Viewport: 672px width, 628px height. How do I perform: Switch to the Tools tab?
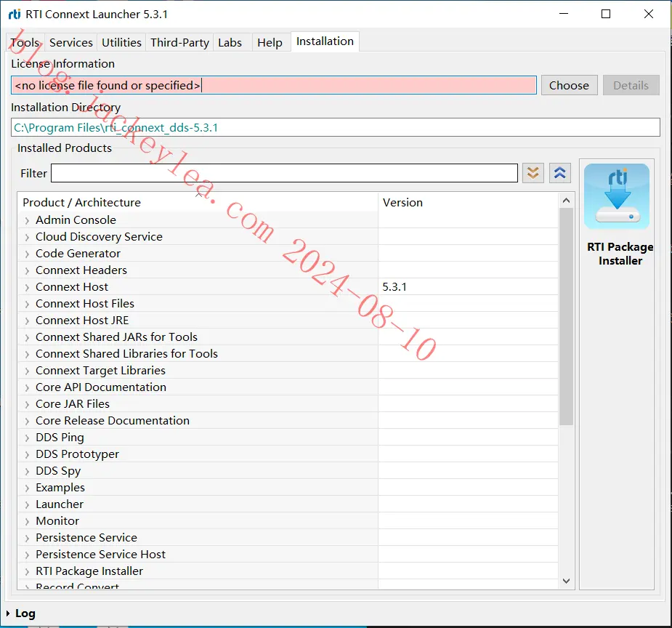coord(25,42)
